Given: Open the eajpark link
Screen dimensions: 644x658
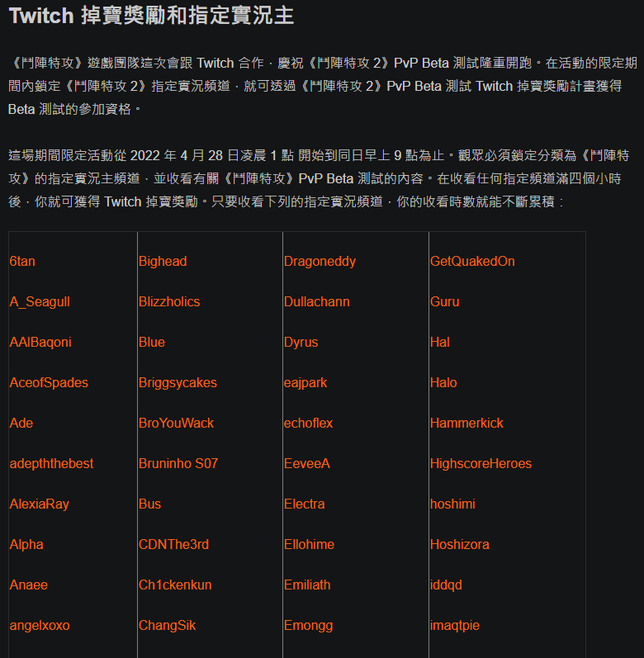Looking at the screenshot, I should click(x=305, y=382).
